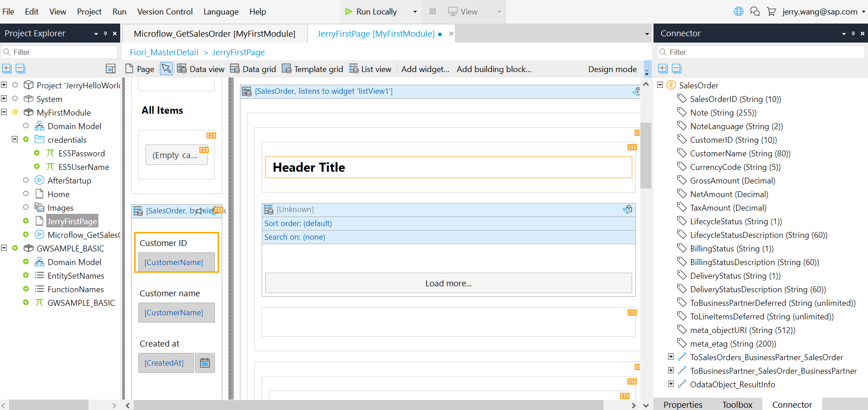The height and width of the screenshot is (410, 868).
Task: Collapse the SalesOrder entity node
Action: point(660,85)
